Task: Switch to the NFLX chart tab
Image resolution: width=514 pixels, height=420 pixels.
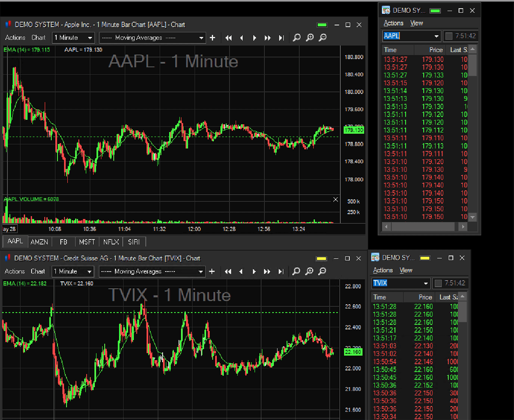Action: [111, 242]
